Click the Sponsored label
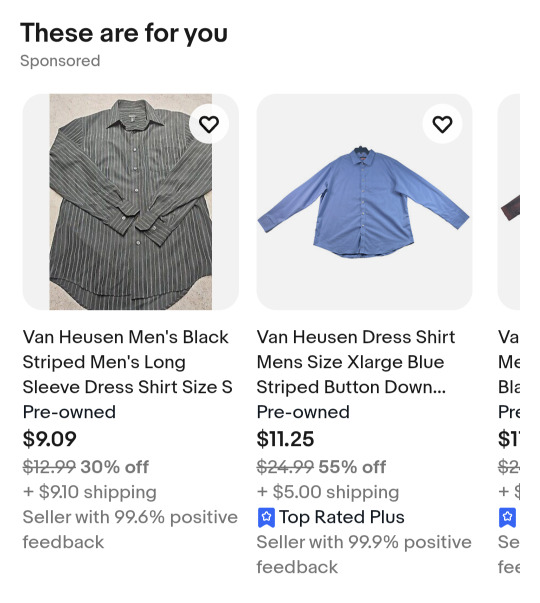Image resolution: width=540 pixels, height=603 pixels. (60, 61)
